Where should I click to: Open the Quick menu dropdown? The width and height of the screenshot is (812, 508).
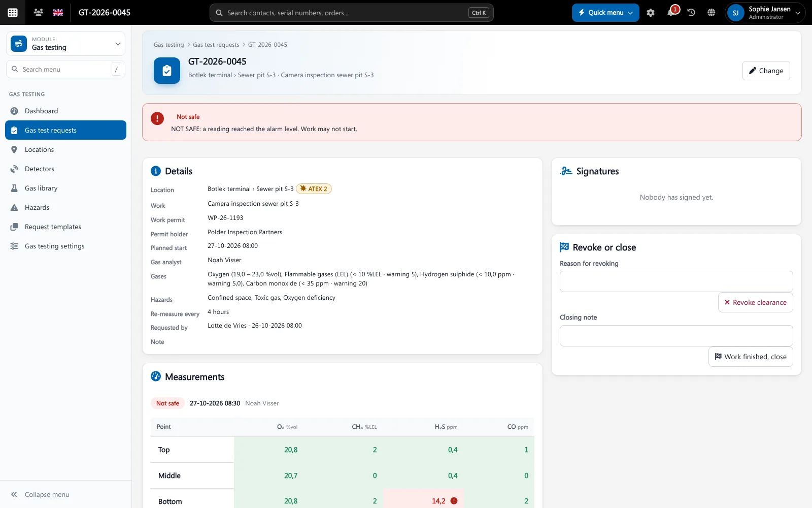pyautogui.click(x=605, y=13)
